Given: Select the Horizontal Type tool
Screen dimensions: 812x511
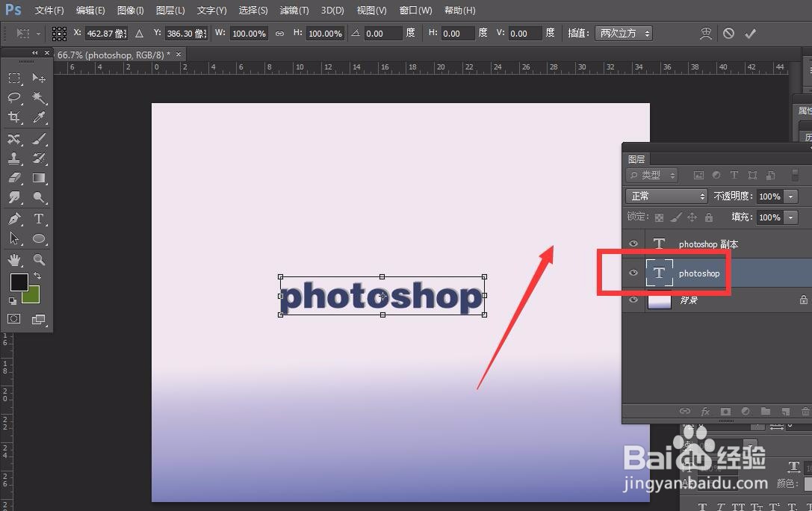Looking at the screenshot, I should pos(39,218).
